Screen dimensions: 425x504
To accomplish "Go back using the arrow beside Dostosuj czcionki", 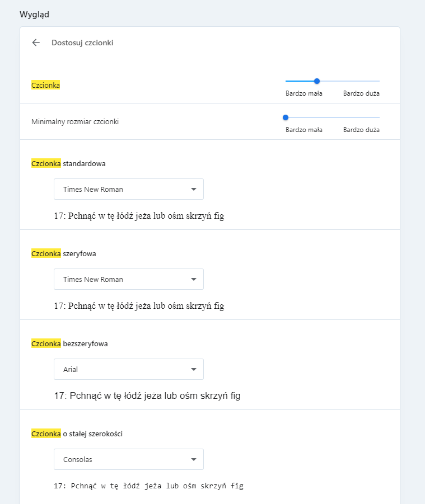I will pos(36,43).
